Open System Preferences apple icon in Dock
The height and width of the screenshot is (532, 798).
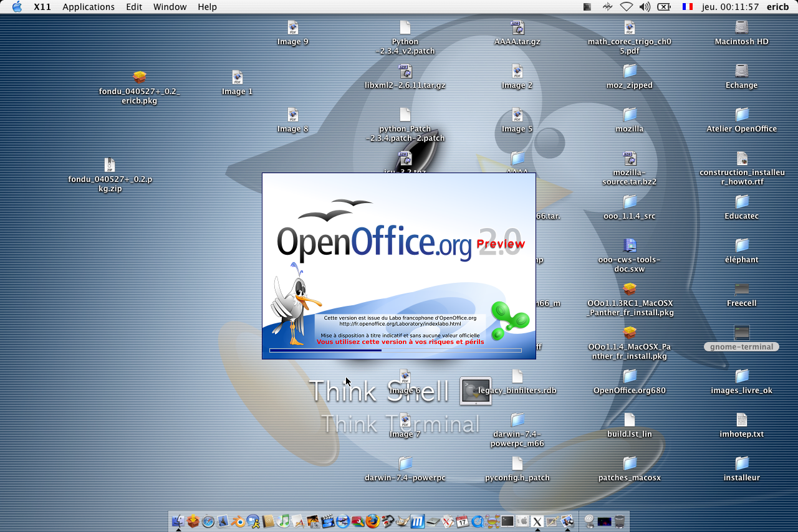(522, 521)
